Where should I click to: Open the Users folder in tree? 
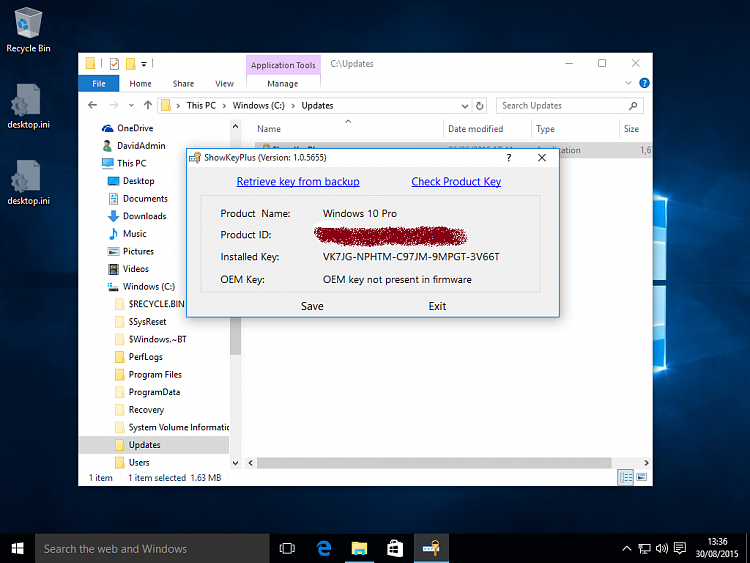point(132,463)
